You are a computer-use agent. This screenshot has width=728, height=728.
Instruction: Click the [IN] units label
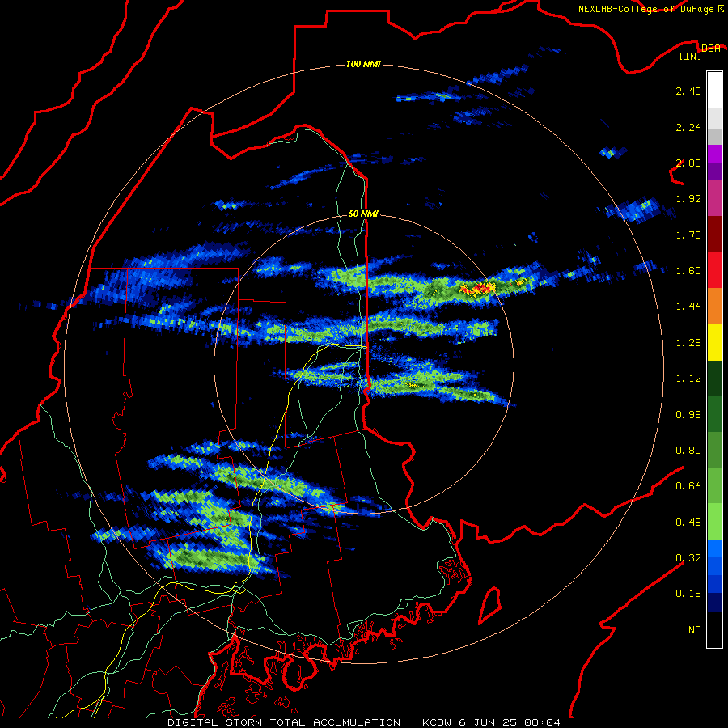[x=690, y=56]
